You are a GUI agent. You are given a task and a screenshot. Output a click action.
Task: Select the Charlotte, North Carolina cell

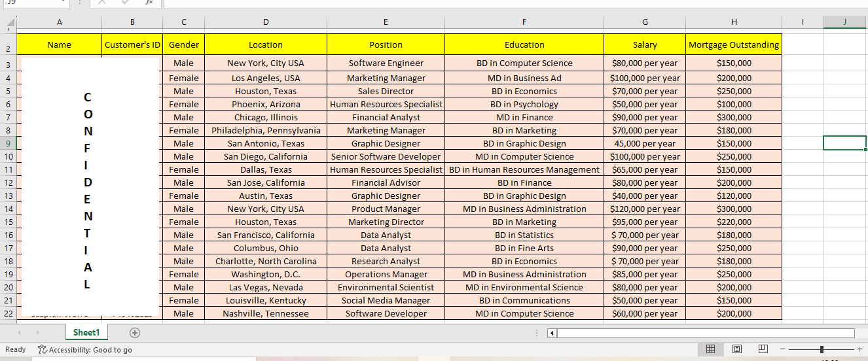(x=266, y=261)
